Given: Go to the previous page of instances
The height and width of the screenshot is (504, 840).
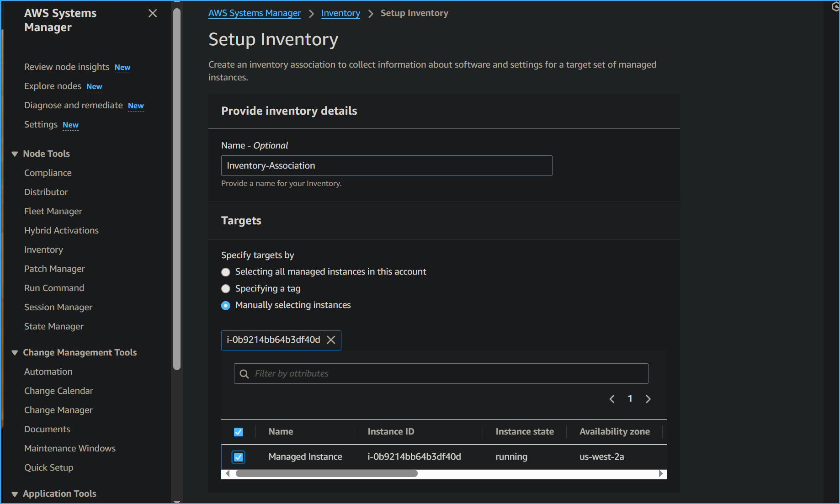Looking at the screenshot, I should (612, 398).
